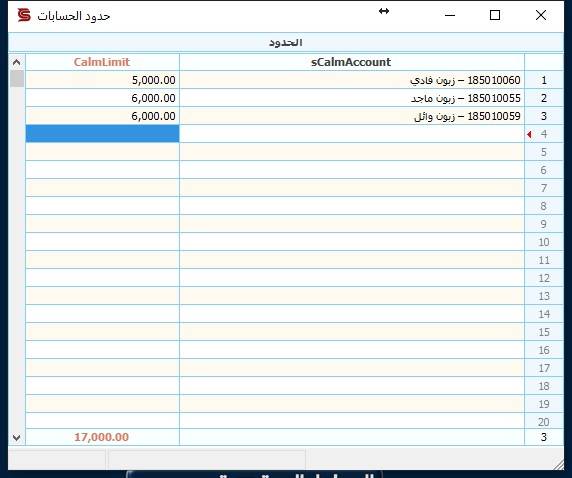Image resolution: width=572 pixels, height=478 pixels.
Task: Click the 5,000.00 limit cell
Action: tap(102, 80)
